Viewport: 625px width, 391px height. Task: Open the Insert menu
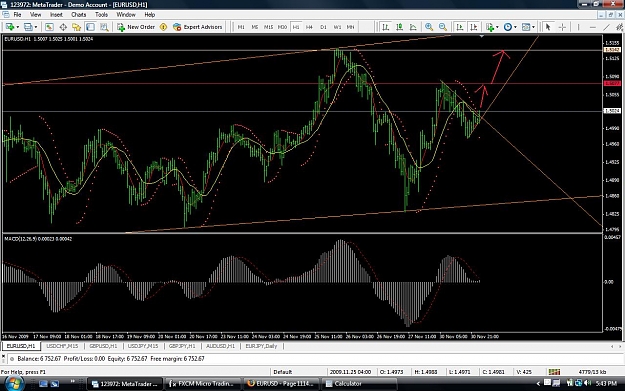point(56,15)
